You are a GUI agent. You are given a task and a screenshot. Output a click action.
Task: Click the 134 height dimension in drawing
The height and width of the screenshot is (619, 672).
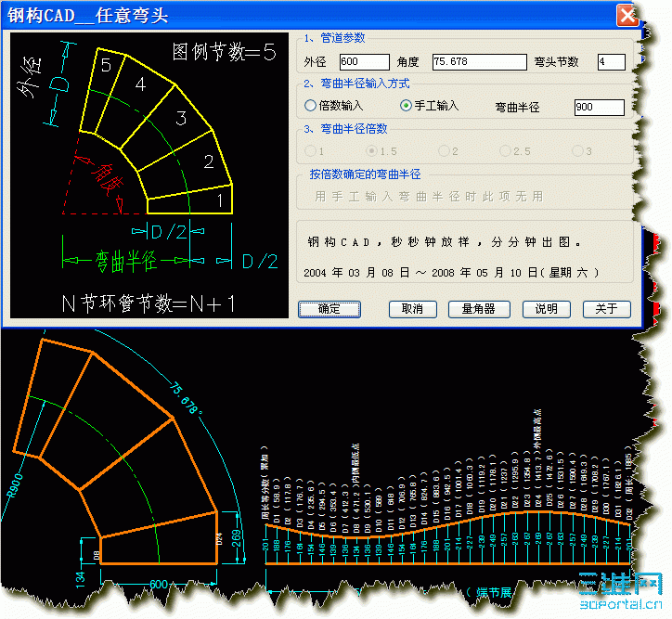80,580
